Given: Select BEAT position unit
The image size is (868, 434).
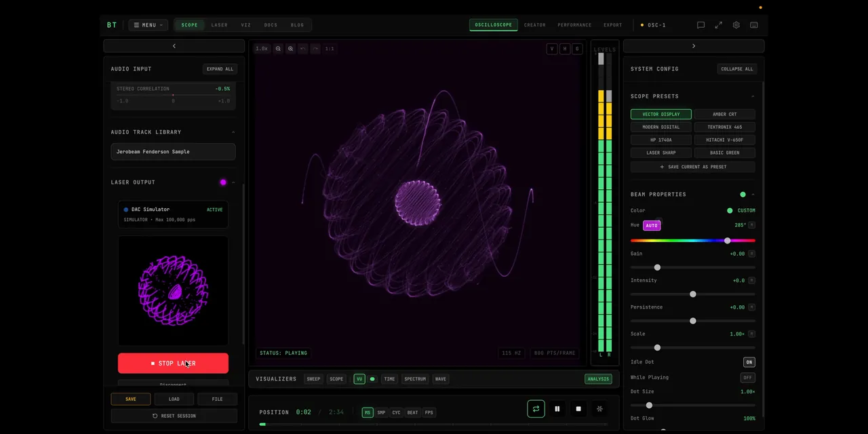Looking at the screenshot, I should click(x=412, y=412).
